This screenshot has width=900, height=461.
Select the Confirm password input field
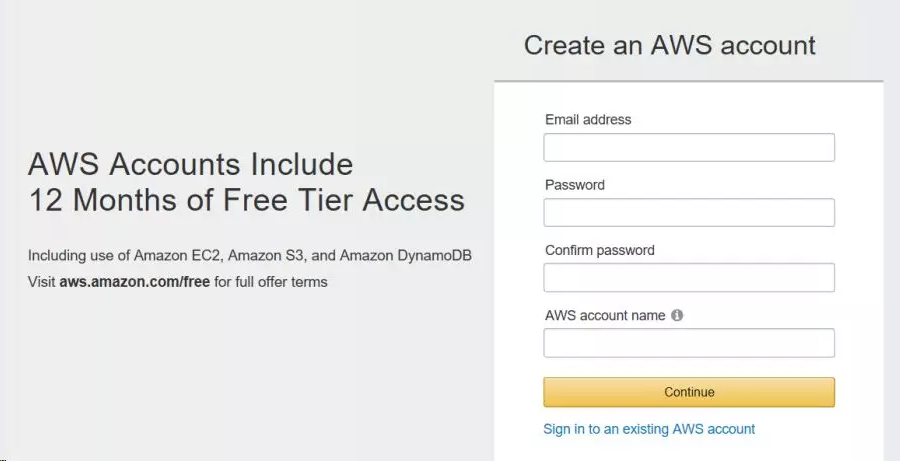click(x=688, y=278)
